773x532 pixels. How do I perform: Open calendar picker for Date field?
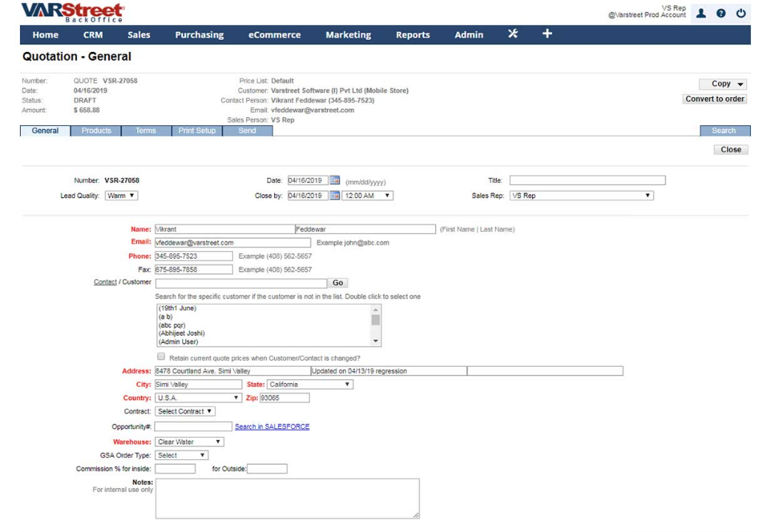click(334, 180)
